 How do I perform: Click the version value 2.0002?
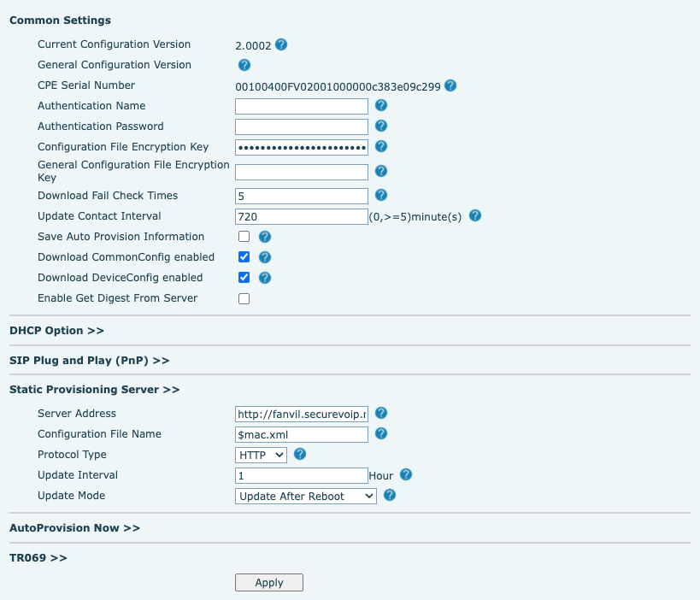point(253,46)
